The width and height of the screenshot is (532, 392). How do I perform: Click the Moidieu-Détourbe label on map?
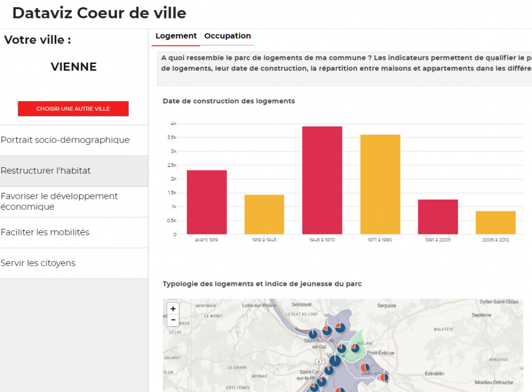tap(494, 382)
